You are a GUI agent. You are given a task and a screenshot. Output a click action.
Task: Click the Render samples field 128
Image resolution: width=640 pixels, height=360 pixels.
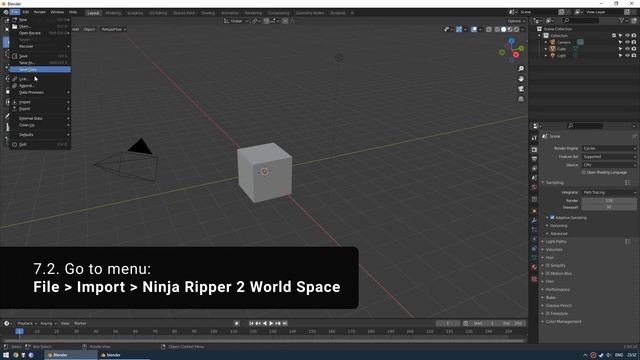[x=609, y=200]
